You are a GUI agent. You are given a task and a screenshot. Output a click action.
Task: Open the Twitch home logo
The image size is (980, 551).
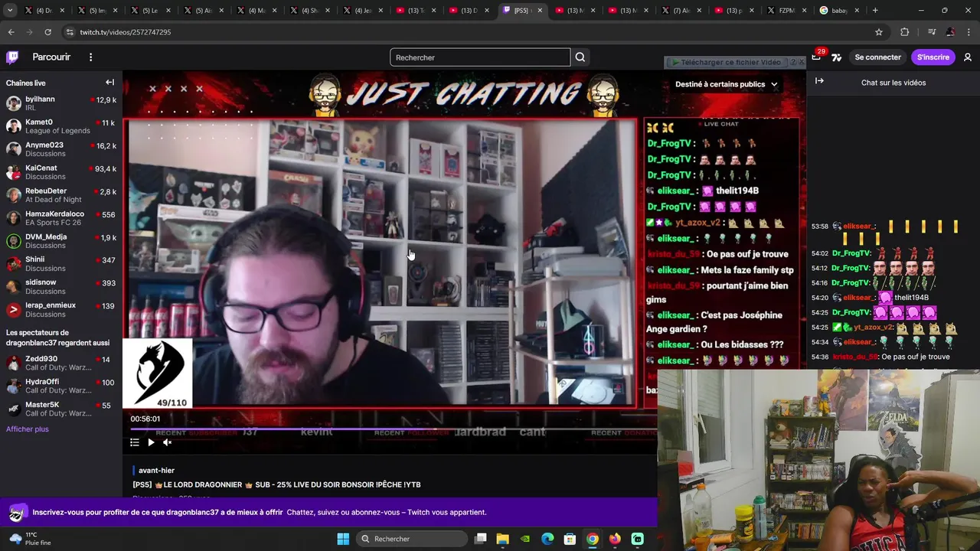(x=12, y=57)
